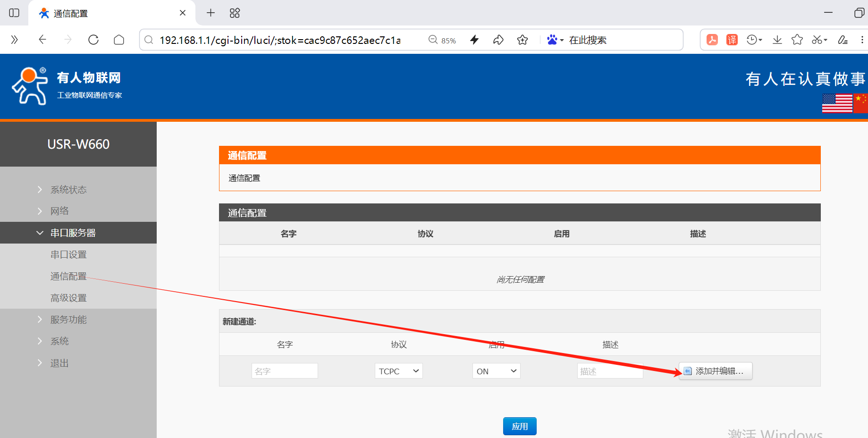Open the PDF extension icon

712,40
